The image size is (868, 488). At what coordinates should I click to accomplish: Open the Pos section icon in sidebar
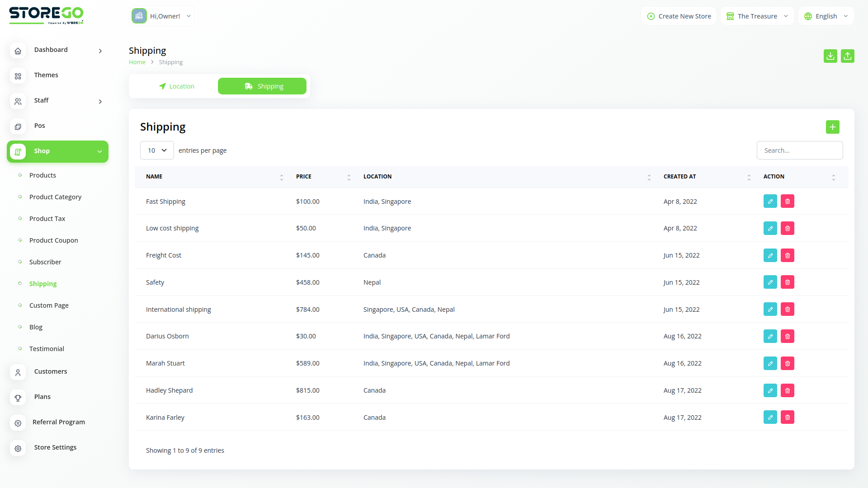point(18,127)
